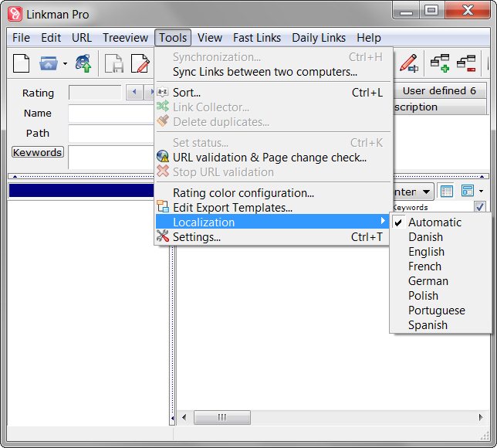Click the User defined 6 column header

(439, 90)
